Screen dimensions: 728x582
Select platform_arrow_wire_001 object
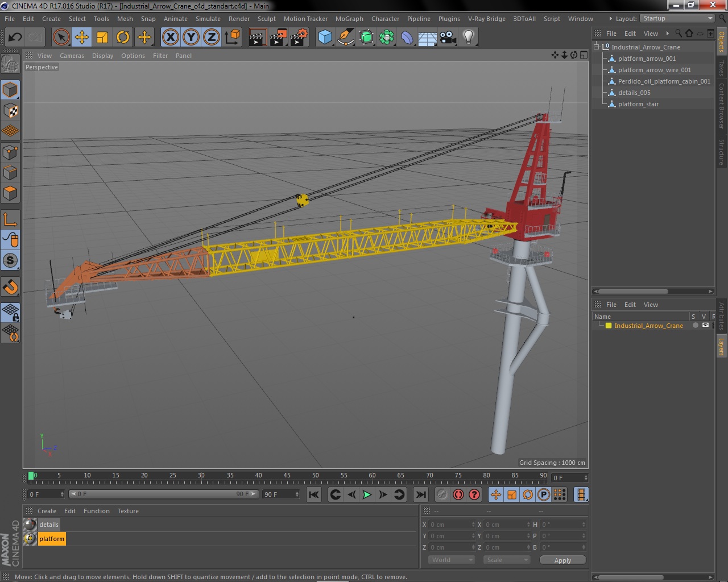click(x=655, y=70)
